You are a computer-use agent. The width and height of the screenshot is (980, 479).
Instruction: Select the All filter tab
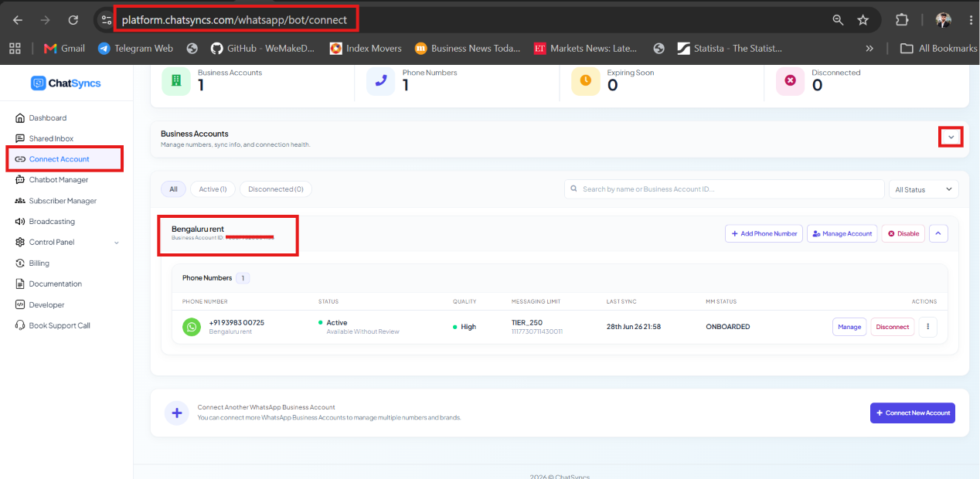(x=173, y=189)
